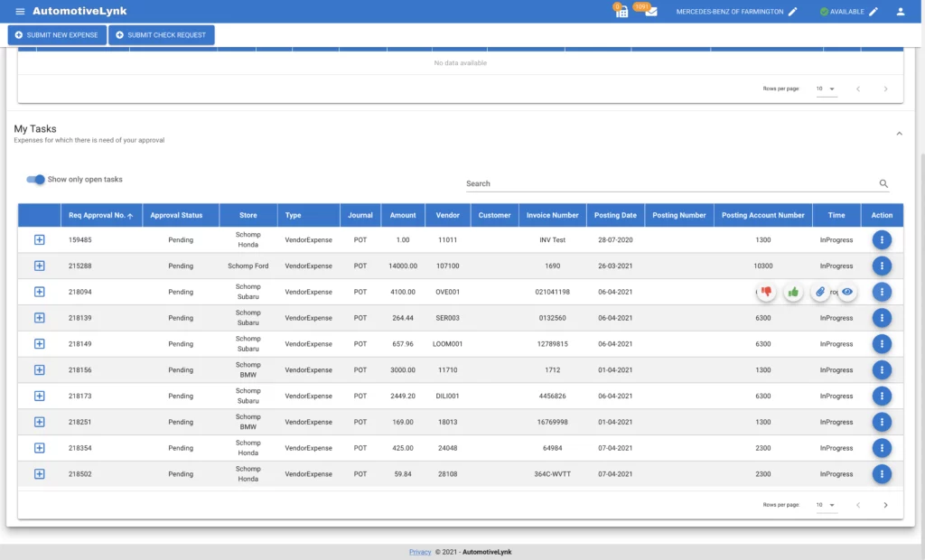
Task: Open action menu for request 215288
Action: [x=882, y=266]
